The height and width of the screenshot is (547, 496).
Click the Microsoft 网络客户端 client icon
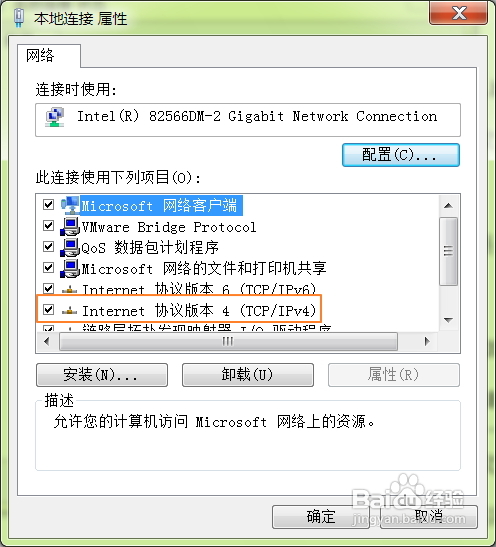70,205
